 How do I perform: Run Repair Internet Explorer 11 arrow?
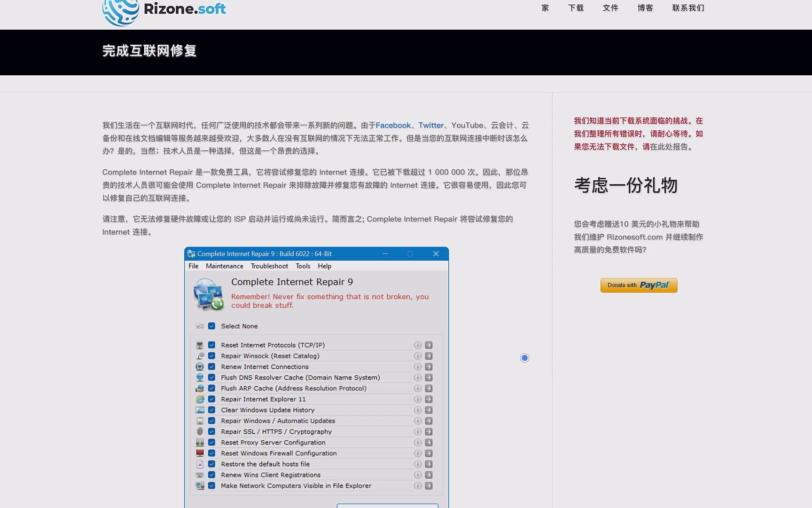(x=429, y=399)
